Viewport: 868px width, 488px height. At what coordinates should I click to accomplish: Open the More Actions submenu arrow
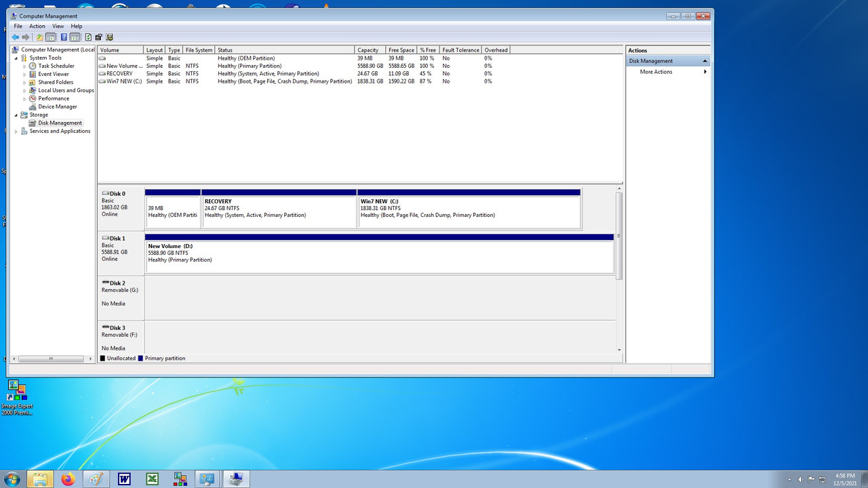click(705, 72)
